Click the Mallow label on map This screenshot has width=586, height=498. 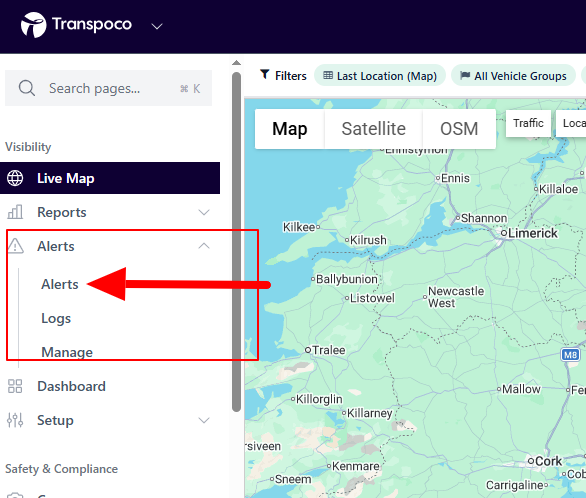pos(521,389)
